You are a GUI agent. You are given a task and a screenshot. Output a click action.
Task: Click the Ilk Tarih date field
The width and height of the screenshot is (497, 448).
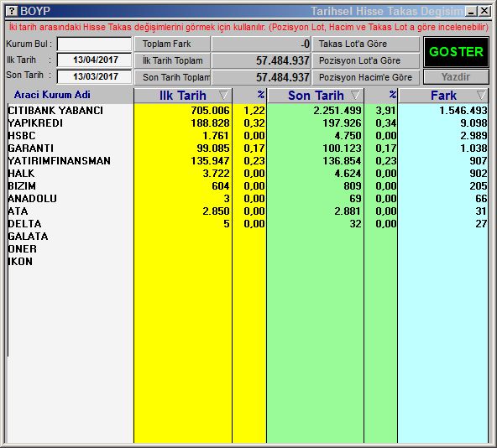[x=95, y=60]
